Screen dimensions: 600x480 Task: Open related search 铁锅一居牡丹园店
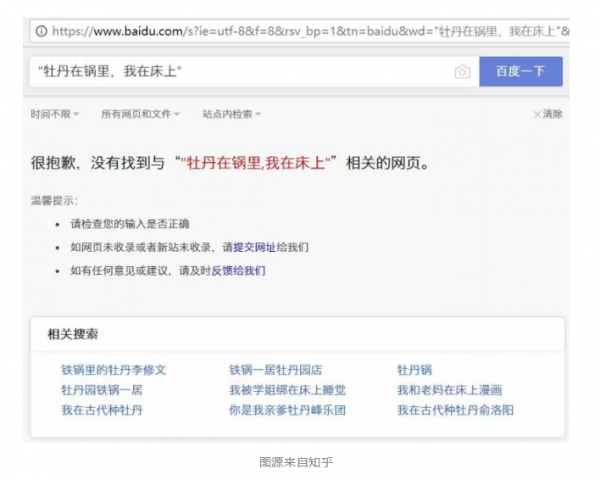click(276, 370)
